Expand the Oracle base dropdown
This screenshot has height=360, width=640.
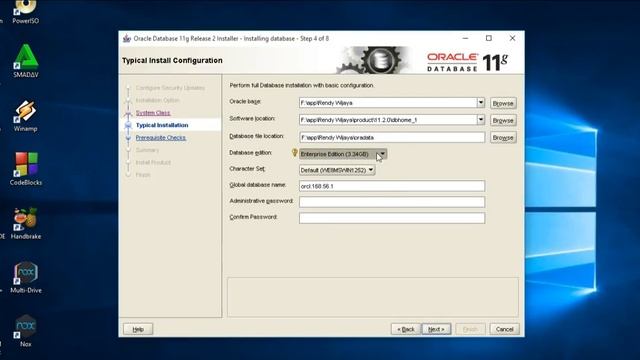click(x=480, y=102)
